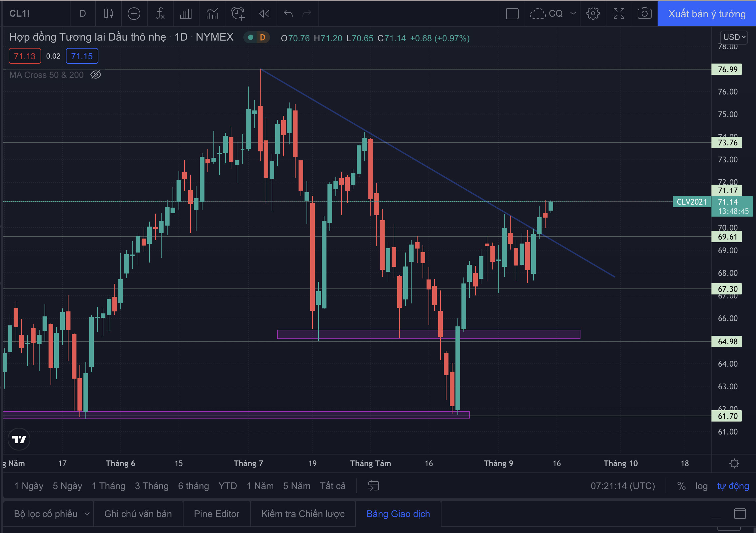Screen dimensions: 756x533
Task: Select 3 Tháng time range
Action: 152,486
